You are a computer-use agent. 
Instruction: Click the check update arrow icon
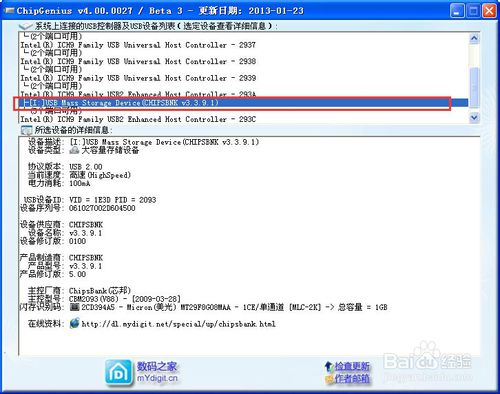[x=328, y=367]
